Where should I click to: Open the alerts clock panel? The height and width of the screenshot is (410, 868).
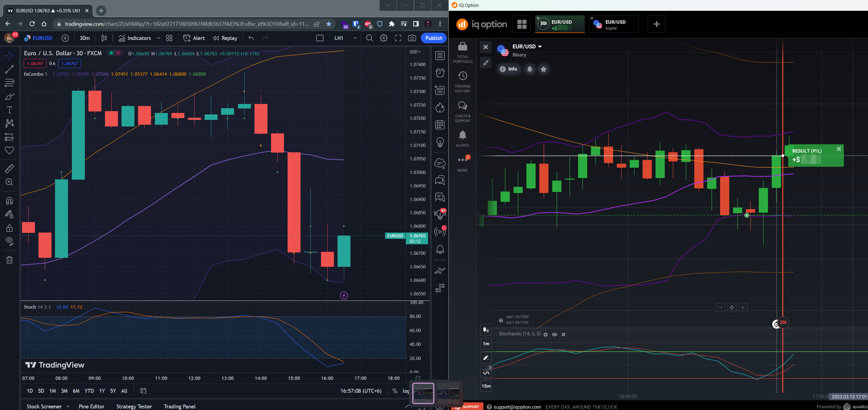[x=440, y=73]
